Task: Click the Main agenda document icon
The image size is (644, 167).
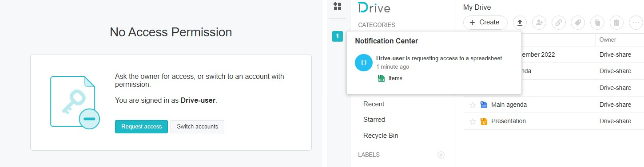Action: pyautogui.click(x=484, y=105)
